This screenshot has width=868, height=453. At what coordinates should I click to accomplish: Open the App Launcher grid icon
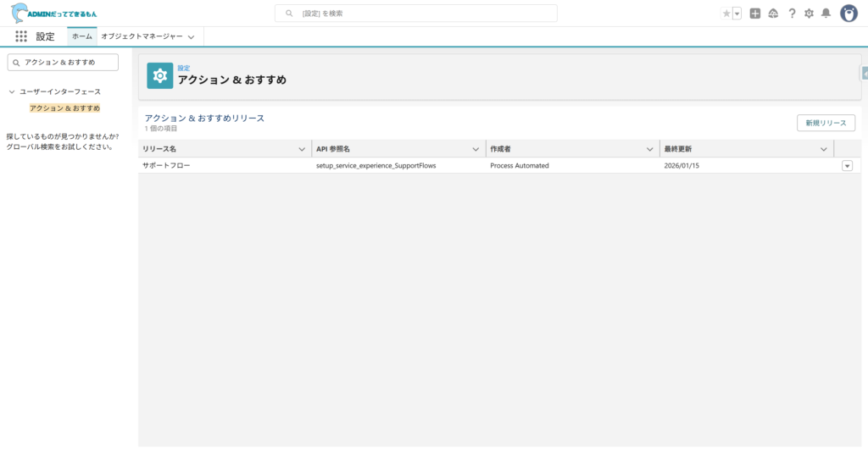tap(21, 36)
